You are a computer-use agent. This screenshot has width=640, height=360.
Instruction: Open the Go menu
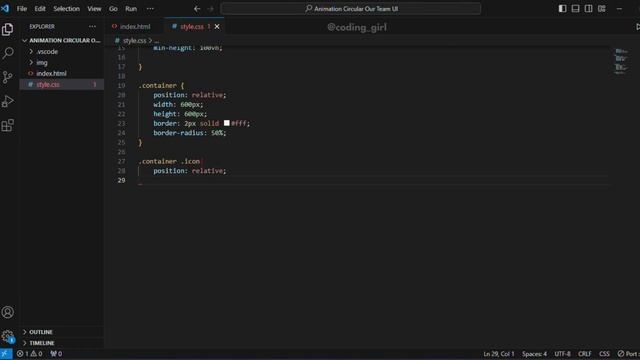point(113,9)
